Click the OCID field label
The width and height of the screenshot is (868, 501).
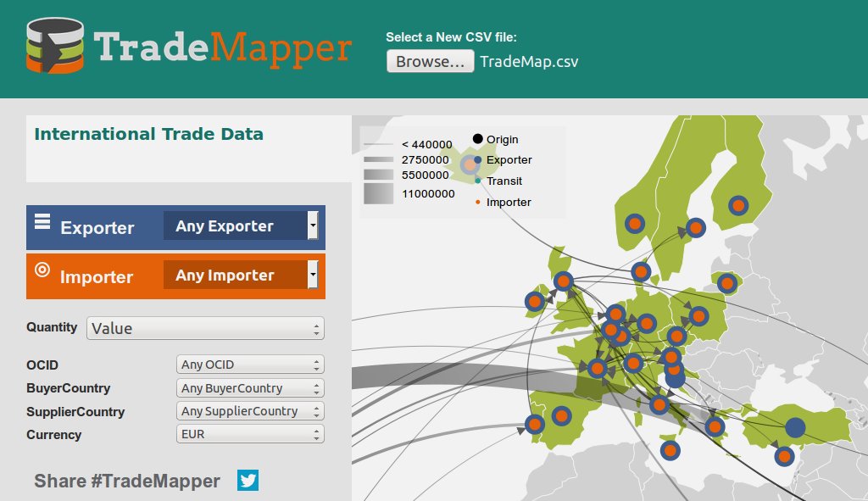click(42, 365)
